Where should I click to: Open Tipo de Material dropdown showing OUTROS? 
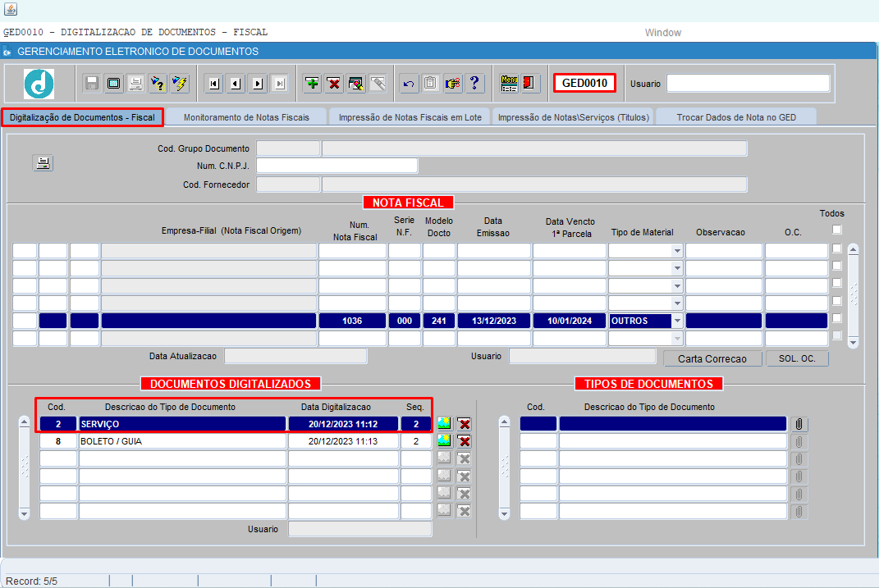[x=677, y=321]
